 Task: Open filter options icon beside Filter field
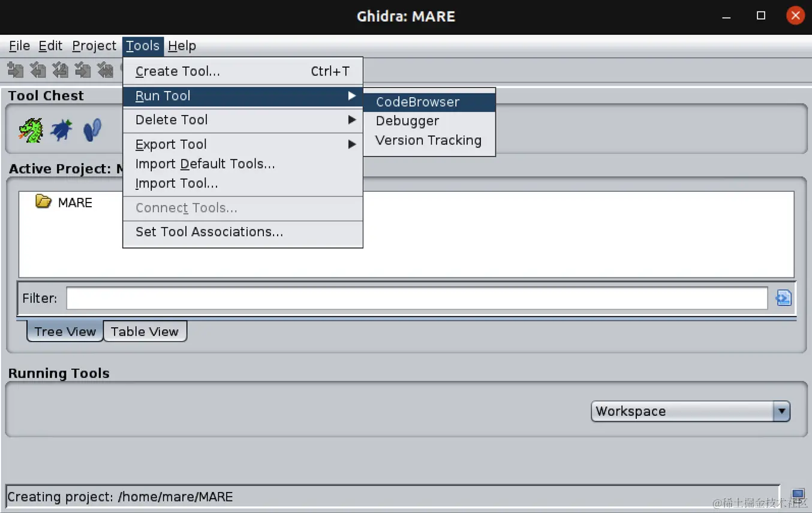pyautogui.click(x=783, y=298)
